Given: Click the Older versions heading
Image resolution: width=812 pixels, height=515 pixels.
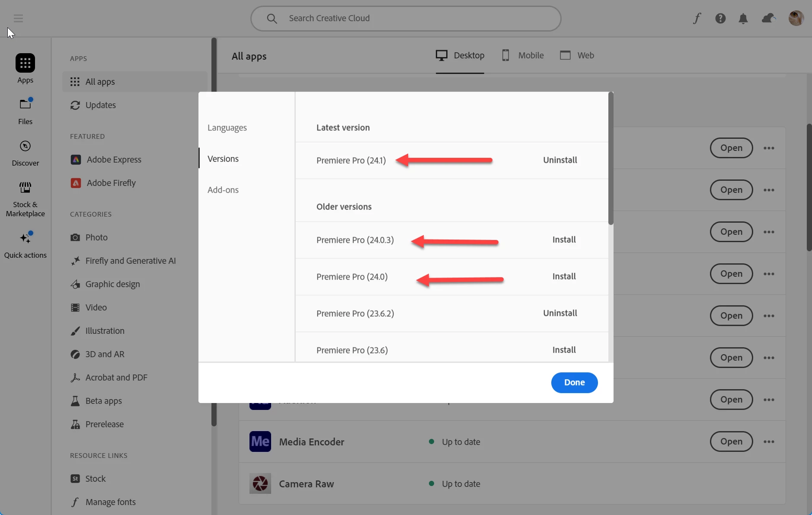Looking at the screenshot, I should click(x=344, y=207).
